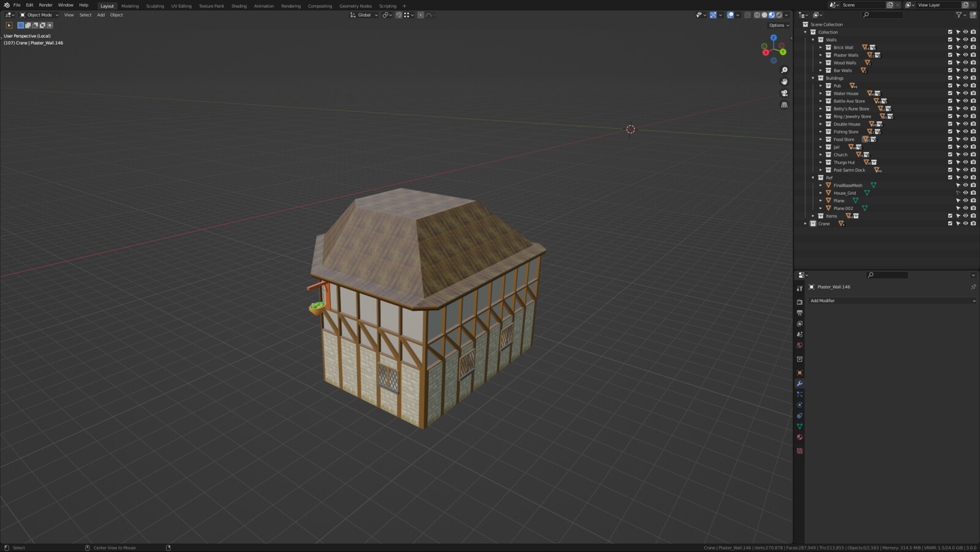Image resolution: width=980 pixels, height=552 pixels.
Task: Expand the Items collection
Action: point(813,216)
